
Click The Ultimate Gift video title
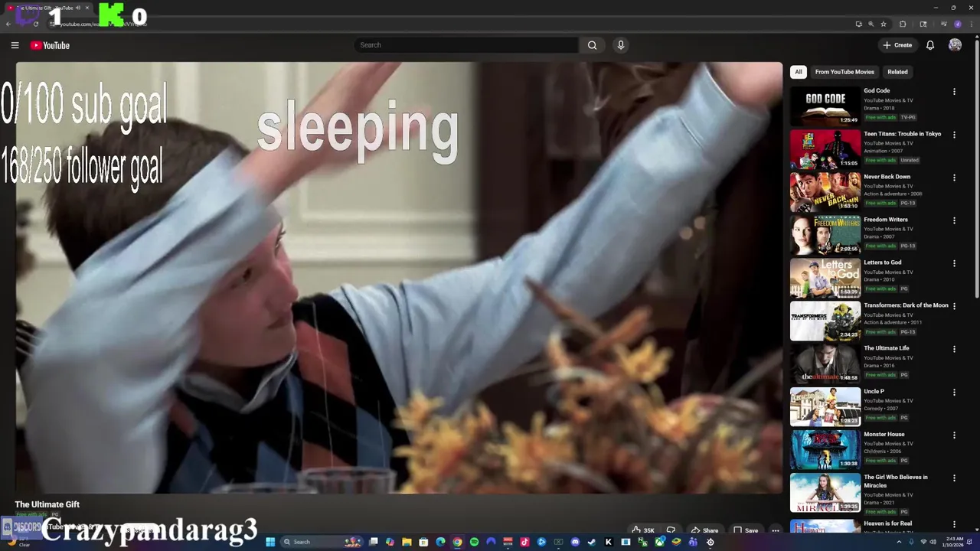coord(47,504)
